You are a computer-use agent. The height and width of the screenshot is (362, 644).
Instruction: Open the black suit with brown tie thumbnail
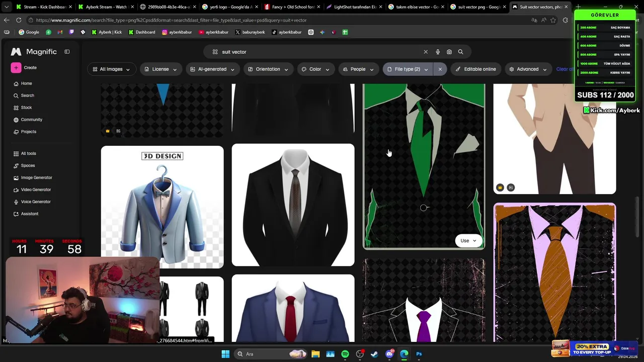[293, 205]
